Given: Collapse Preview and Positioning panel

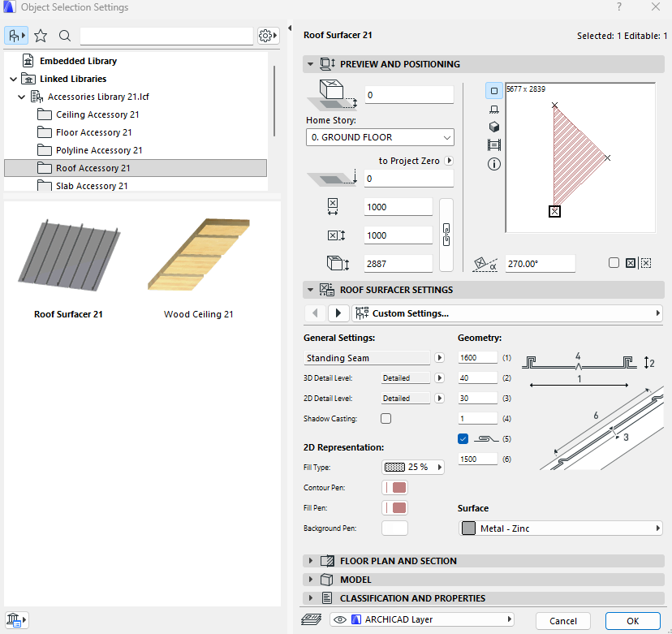Looking at the screenshot, I should click(x=310, y=64).
